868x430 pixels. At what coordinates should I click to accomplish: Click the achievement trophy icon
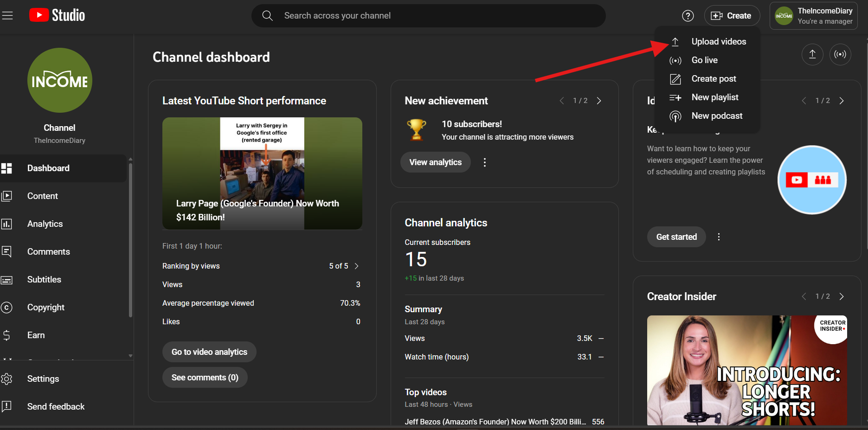point(416,130)
